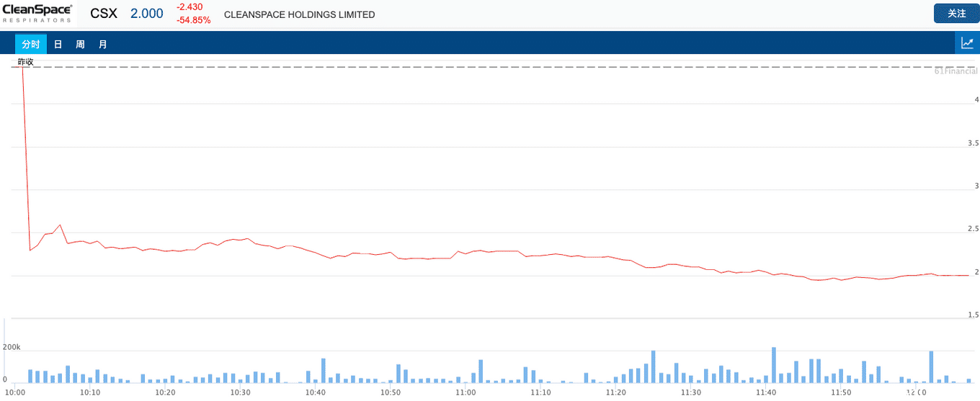Click the price line peak after opening drop

coord(60,225)
